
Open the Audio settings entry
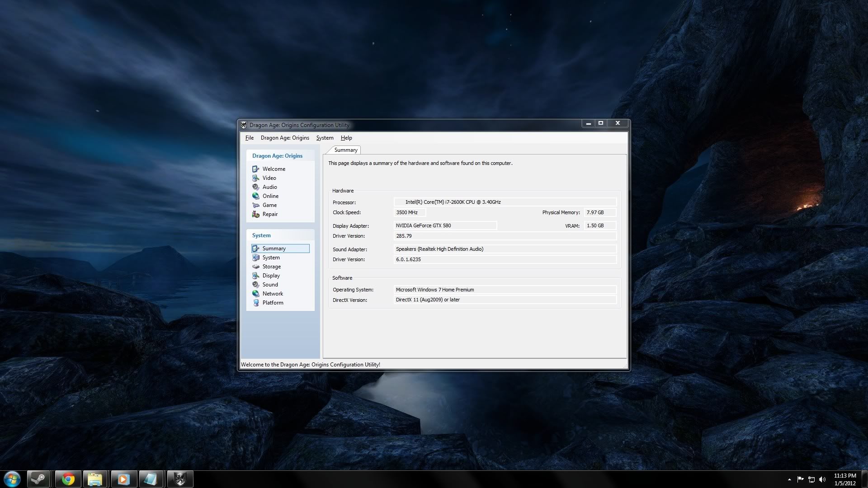(x=269, y=187)
